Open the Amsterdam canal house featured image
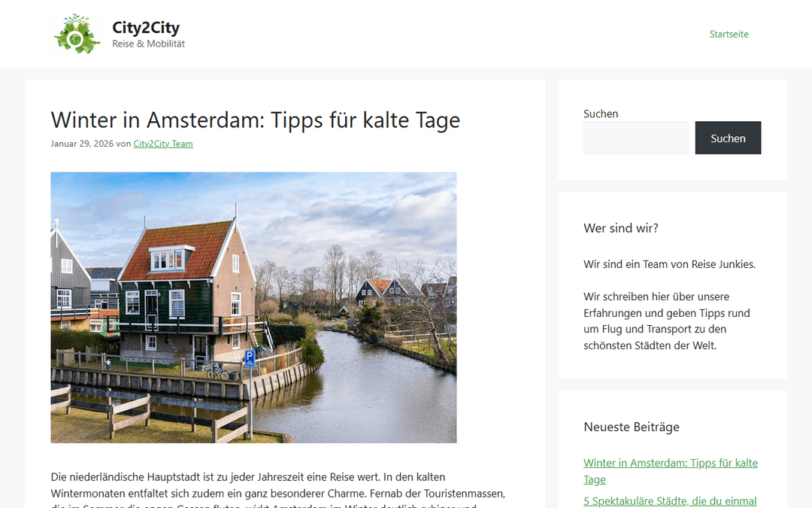The height and width of the screenshot is (508, 812). (254, 307)
